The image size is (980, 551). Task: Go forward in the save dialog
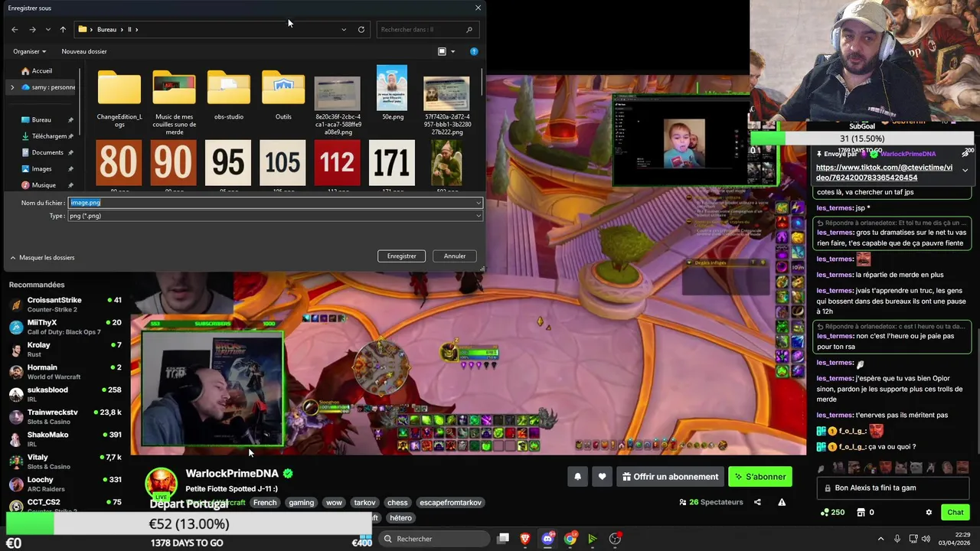(x=32, y=29)
